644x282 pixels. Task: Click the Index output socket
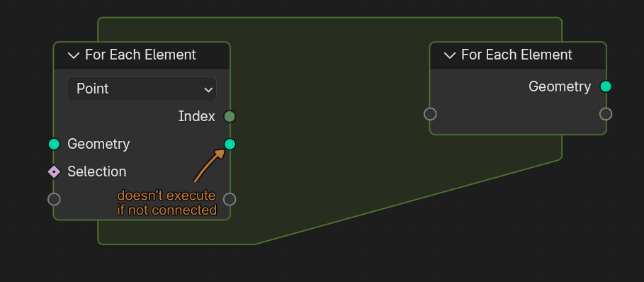pos(230,117)
